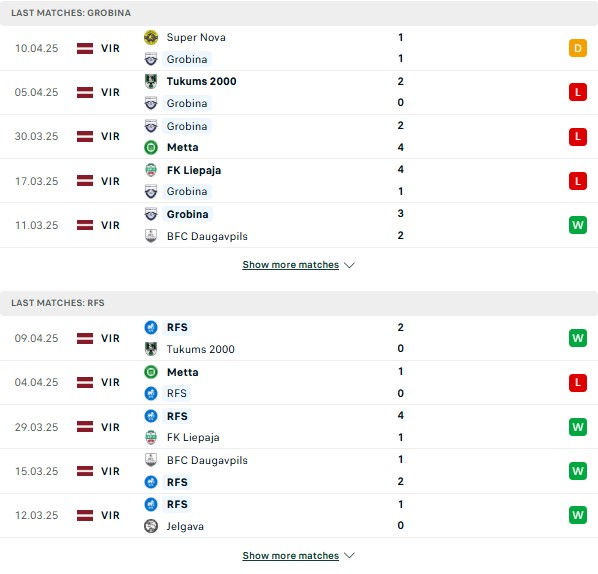Click the RFS logo in 09.04.25 match
598x574 pixels.
pos(151,327)
